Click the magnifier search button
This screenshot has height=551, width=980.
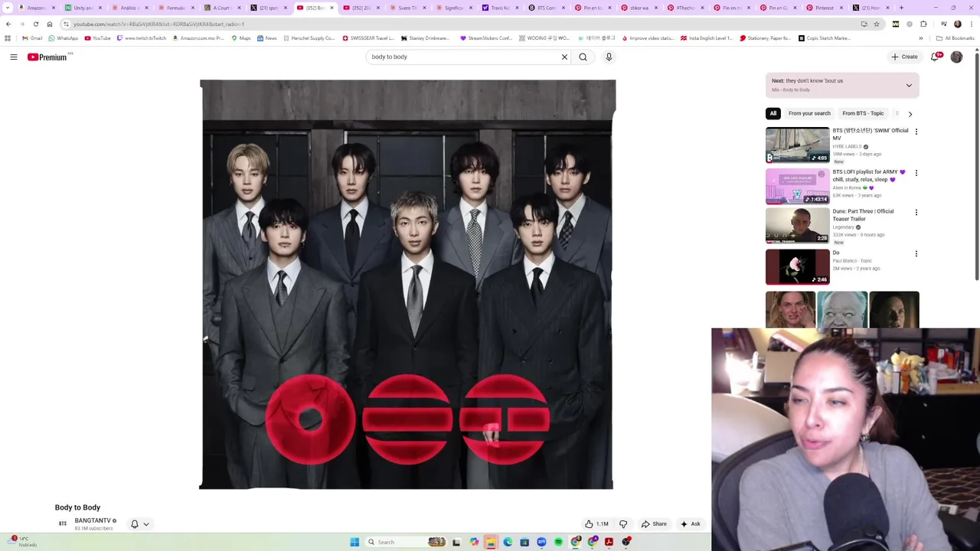pos(583,57)
